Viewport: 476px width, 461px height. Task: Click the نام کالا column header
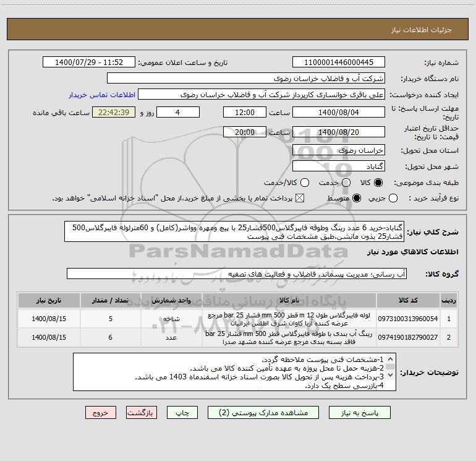tap(289, 301)
